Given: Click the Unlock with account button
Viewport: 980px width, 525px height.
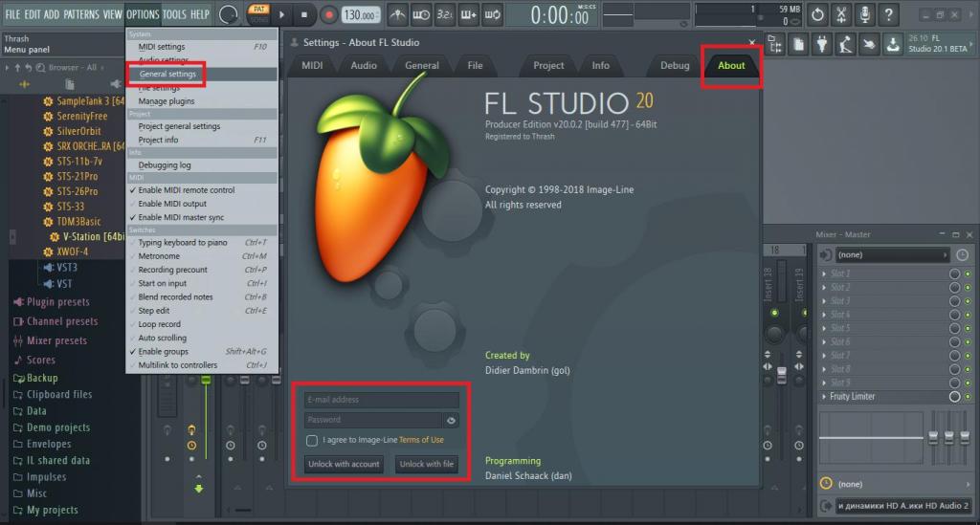Looking at the screenshot, I should tap(344, 464).
